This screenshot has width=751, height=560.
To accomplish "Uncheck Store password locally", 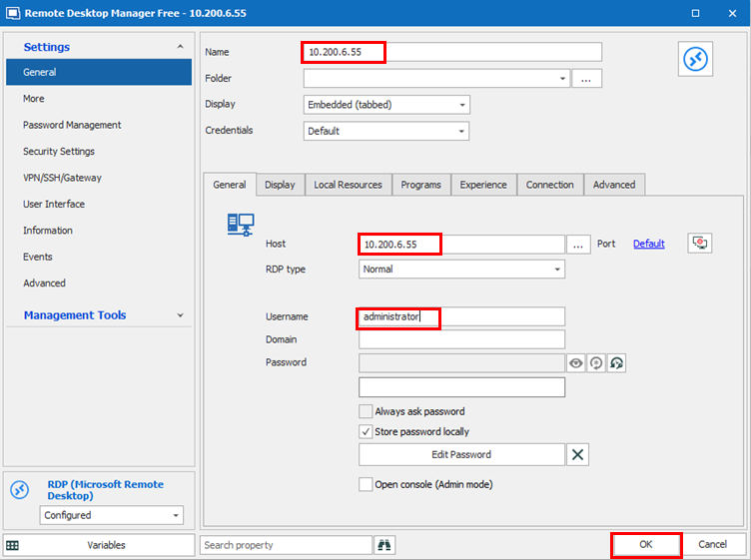I will [x=366, y=431].
